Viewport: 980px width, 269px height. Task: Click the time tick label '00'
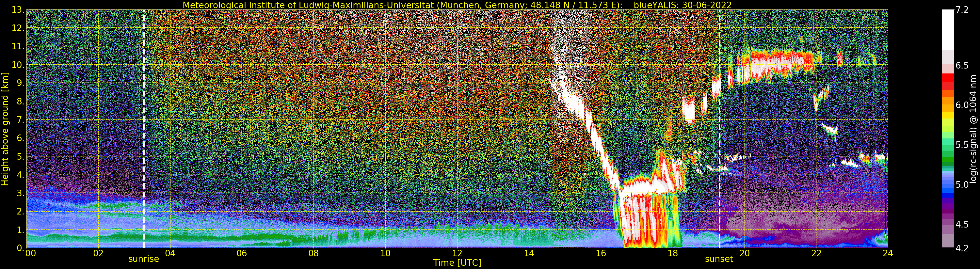point(30,253)
